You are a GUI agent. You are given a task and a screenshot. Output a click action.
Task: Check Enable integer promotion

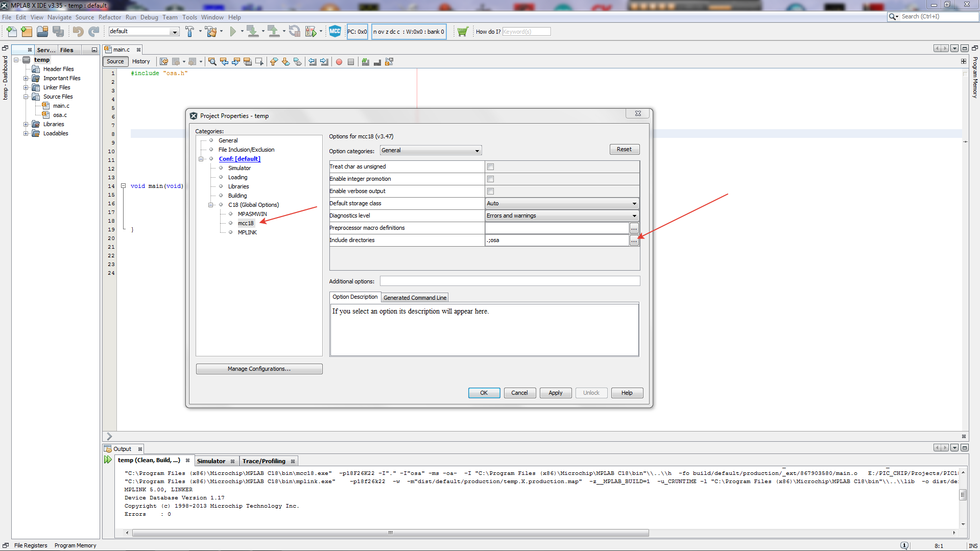(490, 179)
